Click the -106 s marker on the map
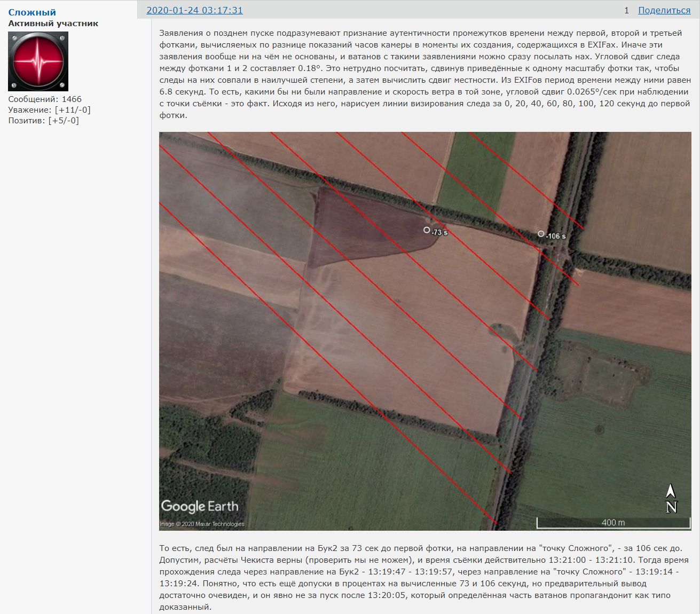This screenshot has width=700, height=614. coord(541,234)
